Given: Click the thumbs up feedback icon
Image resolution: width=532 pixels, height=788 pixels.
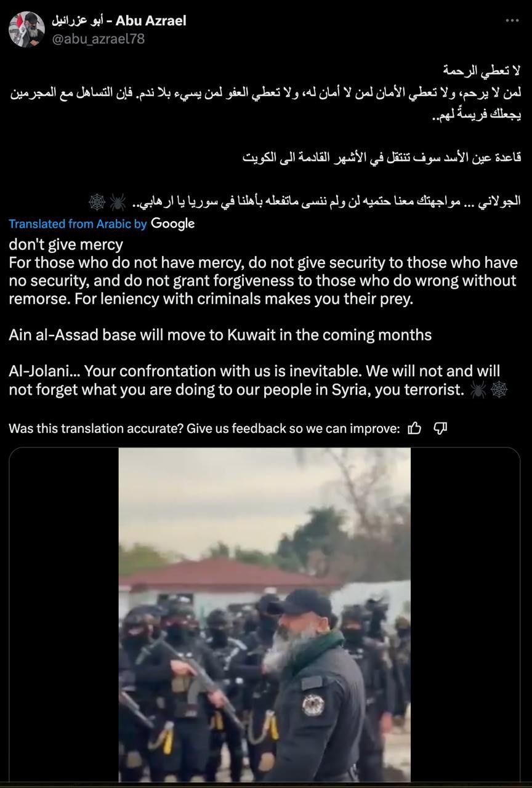Looking at the screenshot, I should 415,428.
